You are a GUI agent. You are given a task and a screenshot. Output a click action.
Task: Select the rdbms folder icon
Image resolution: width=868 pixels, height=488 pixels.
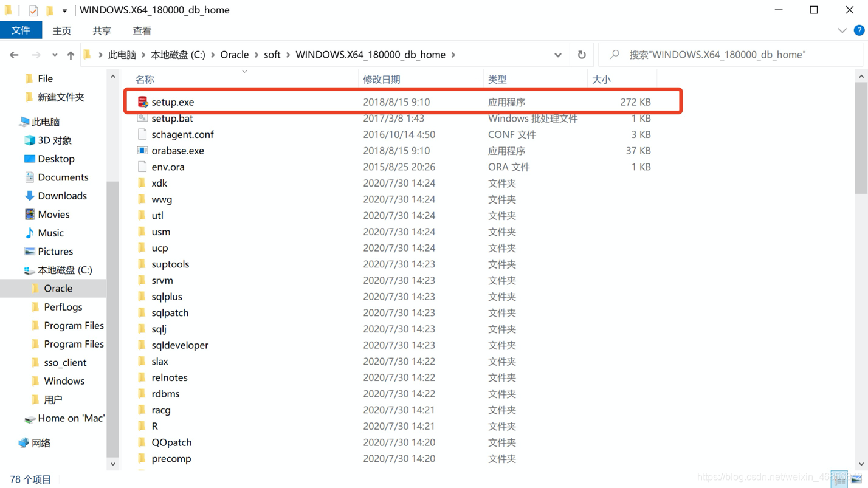click(x=142, y=394)
